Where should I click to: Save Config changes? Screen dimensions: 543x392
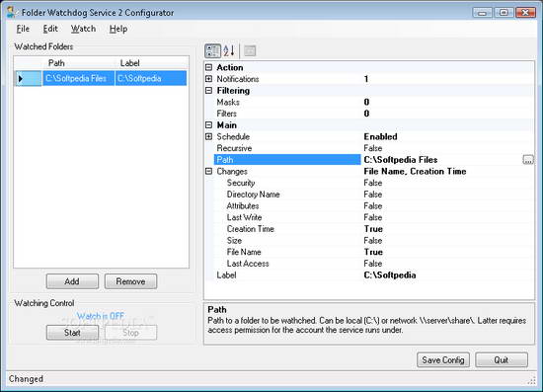[x=443, y=360]
